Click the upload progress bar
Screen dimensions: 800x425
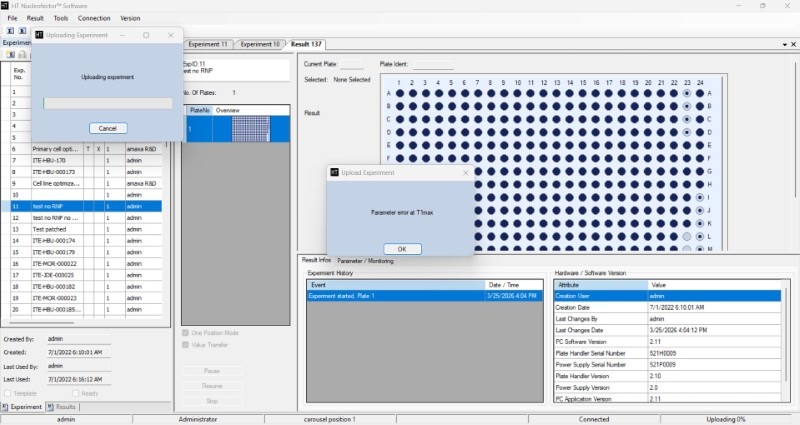click(x=108, y=103)
